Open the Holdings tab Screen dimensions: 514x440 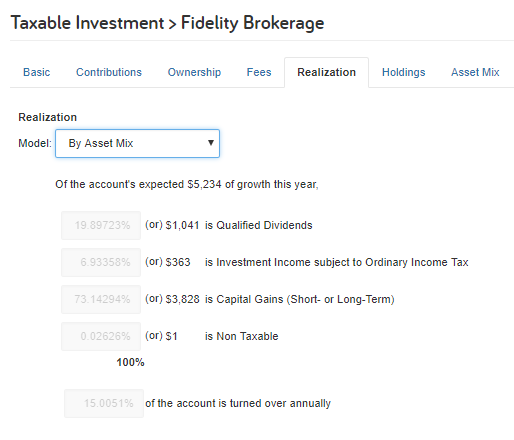[x=403, y=72]
